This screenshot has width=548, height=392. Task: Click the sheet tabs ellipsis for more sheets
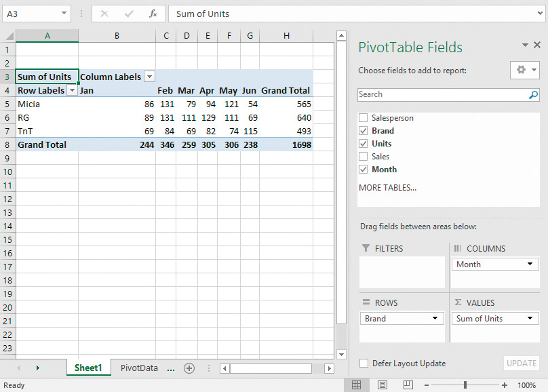coord(171,368)
